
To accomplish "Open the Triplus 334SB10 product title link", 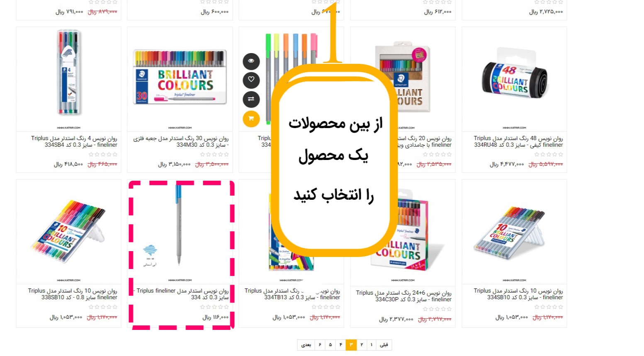I will click(x=518, y=294).
